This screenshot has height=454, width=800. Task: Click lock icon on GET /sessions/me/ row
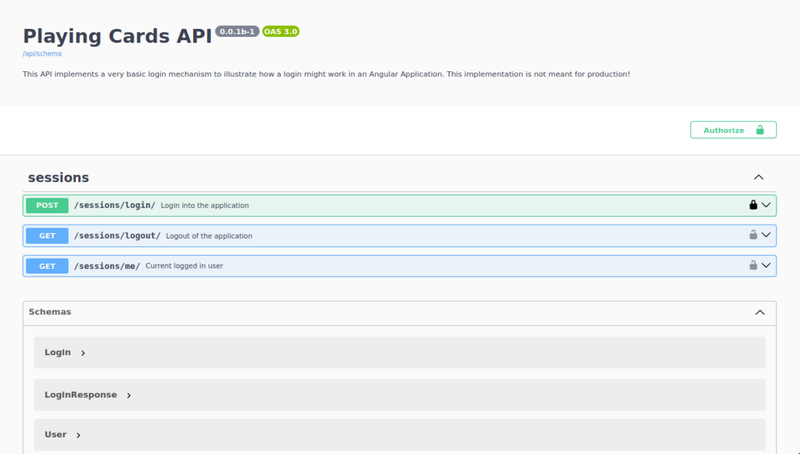[753, 266]
